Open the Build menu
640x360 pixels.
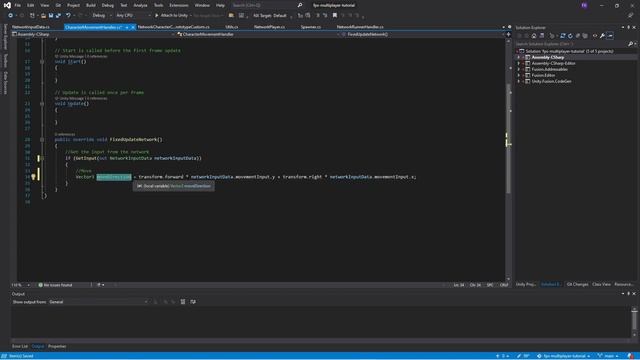pyautogui.click(x=91, y=5)
